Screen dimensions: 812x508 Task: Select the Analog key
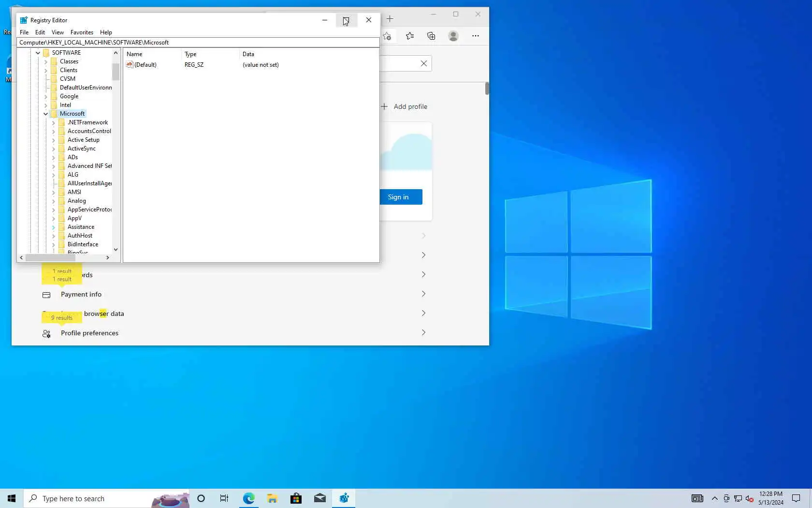(x=76, y=201)
